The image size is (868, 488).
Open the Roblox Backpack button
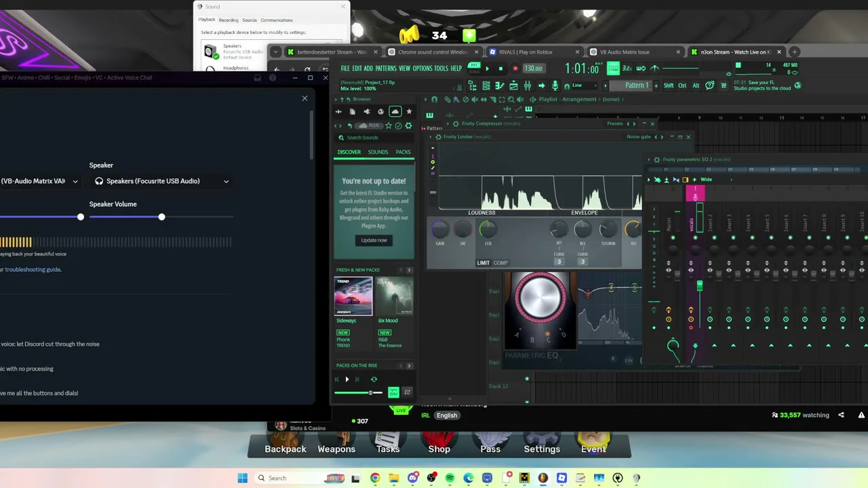[x=285, y=444]
